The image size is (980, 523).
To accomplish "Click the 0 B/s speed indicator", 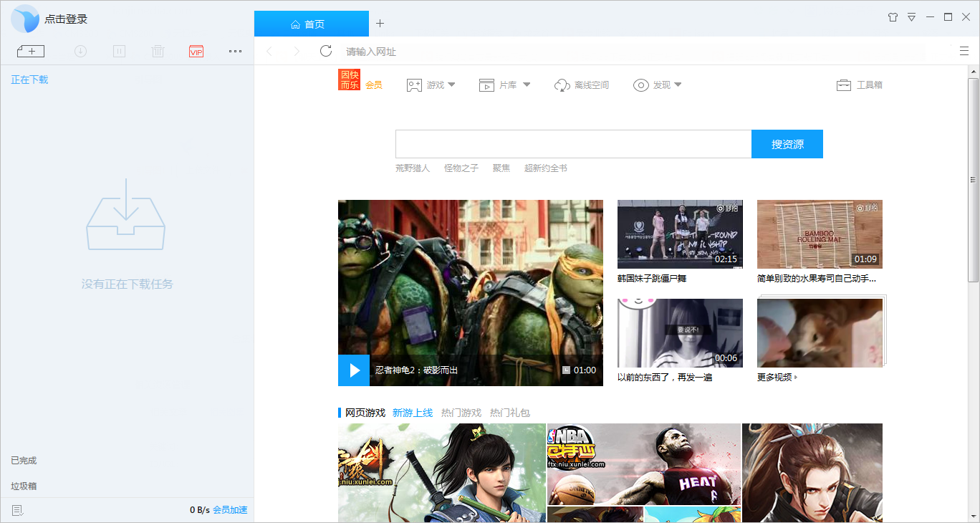I will point(200,510).
